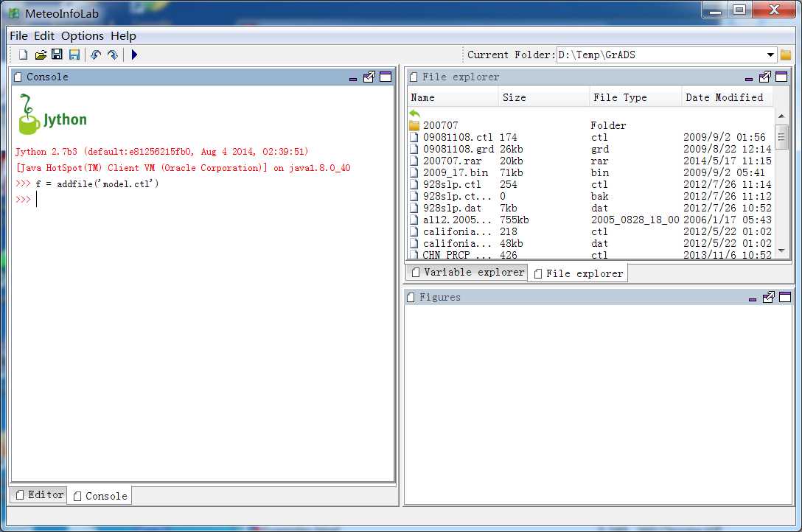Image resolution: width=802 pixels, height=532 pixels.
Task: Select file 928slp.dat
Action: point(590,208)
